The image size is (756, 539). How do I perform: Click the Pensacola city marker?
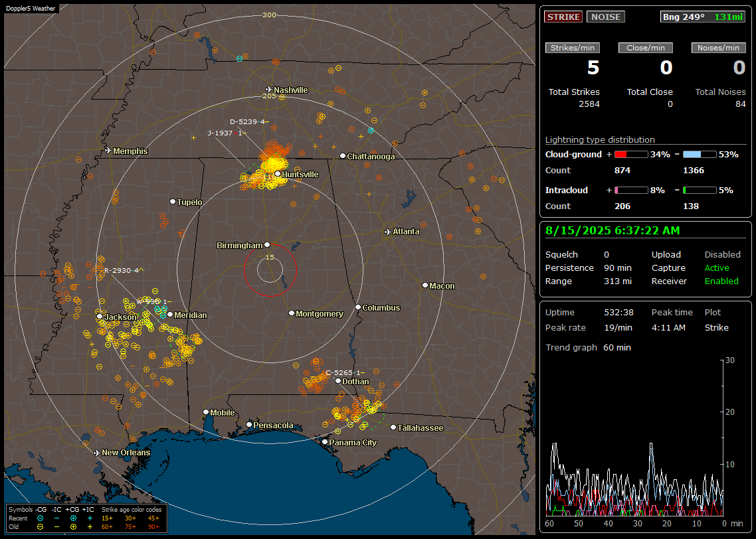click(249, 425)
